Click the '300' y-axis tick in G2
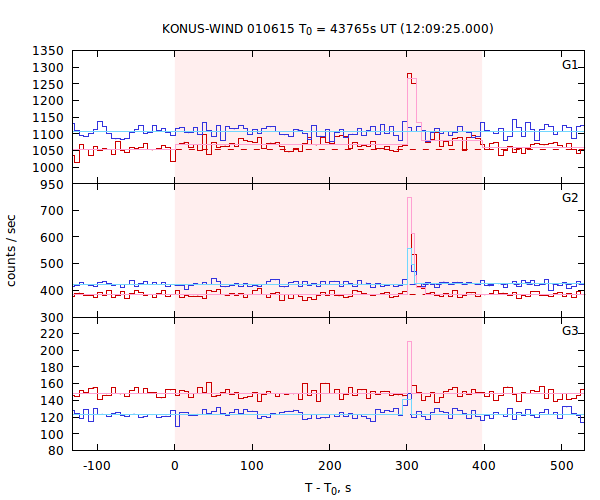Viewport: 600px width, 500px height. [52, 318]
